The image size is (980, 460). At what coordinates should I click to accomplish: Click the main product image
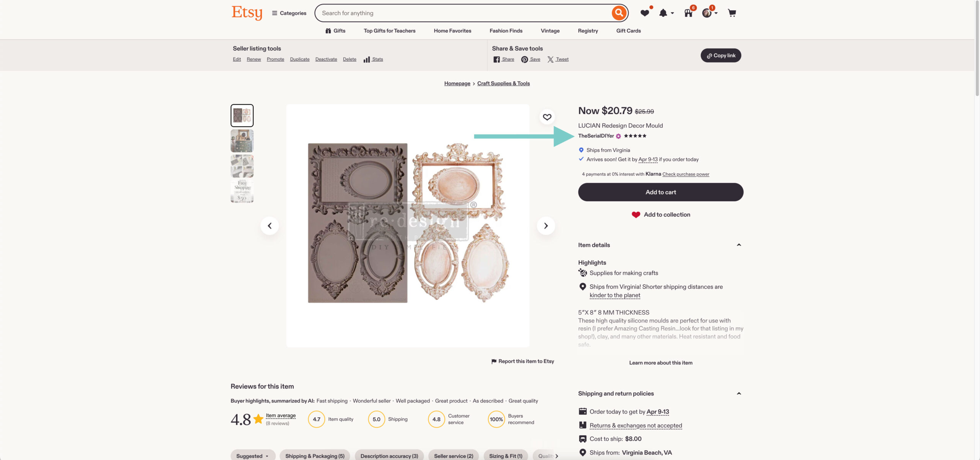[408, 226]
